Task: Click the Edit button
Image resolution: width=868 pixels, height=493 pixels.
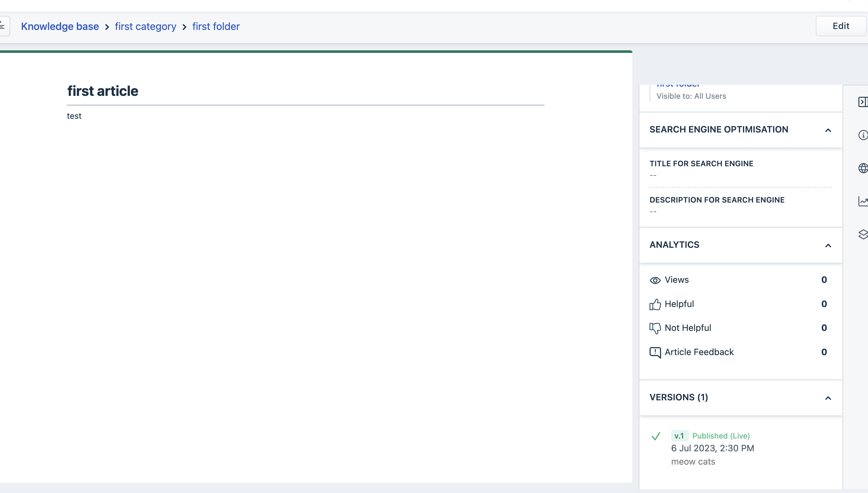Action: (x=841, y=26)
